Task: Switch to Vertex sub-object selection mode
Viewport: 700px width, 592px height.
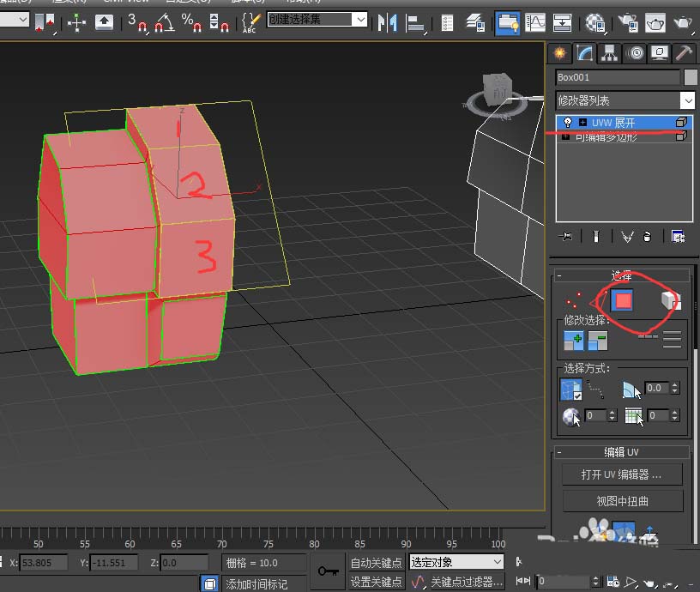Action: [572, 300]
